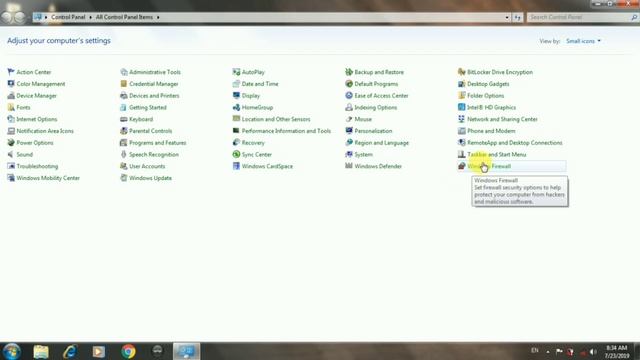The image size is (640, 360).
Task: Click the address bar refresh button
Action: coord(518,18)
